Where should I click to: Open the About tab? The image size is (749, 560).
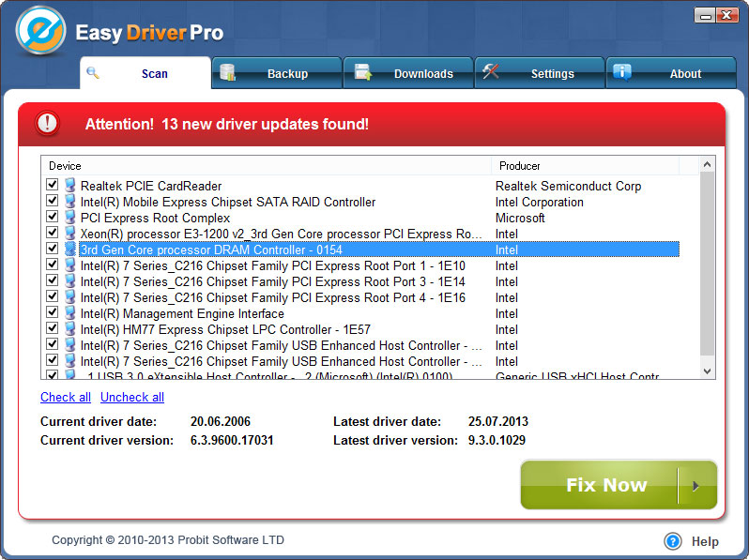[x=671, y=73]
